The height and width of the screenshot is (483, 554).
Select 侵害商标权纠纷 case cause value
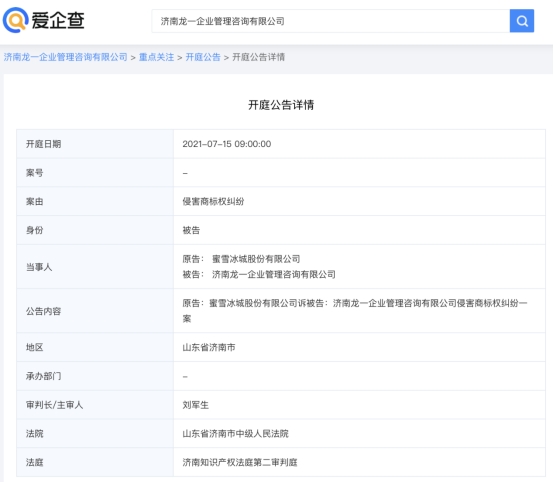tap(213, 201)
